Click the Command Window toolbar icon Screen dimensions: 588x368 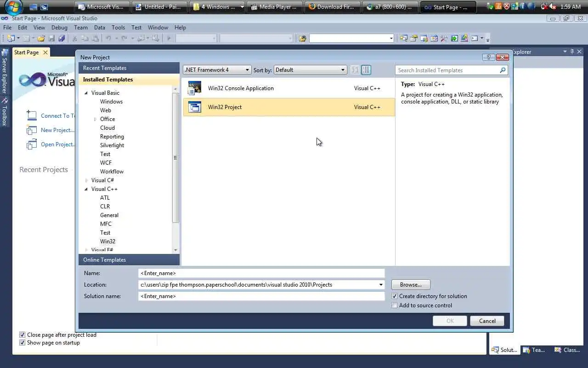coord(474,39)
